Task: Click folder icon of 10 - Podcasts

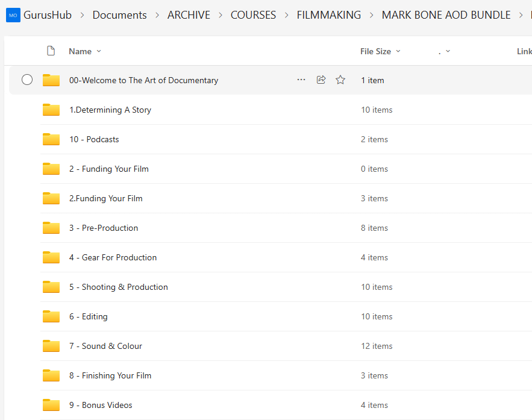Action: pos(51,139)
